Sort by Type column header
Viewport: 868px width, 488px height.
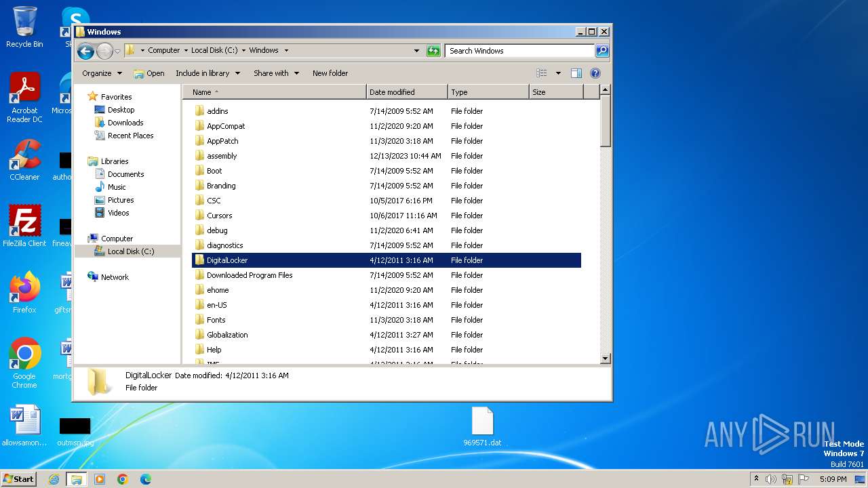click(x=488, y=92)
